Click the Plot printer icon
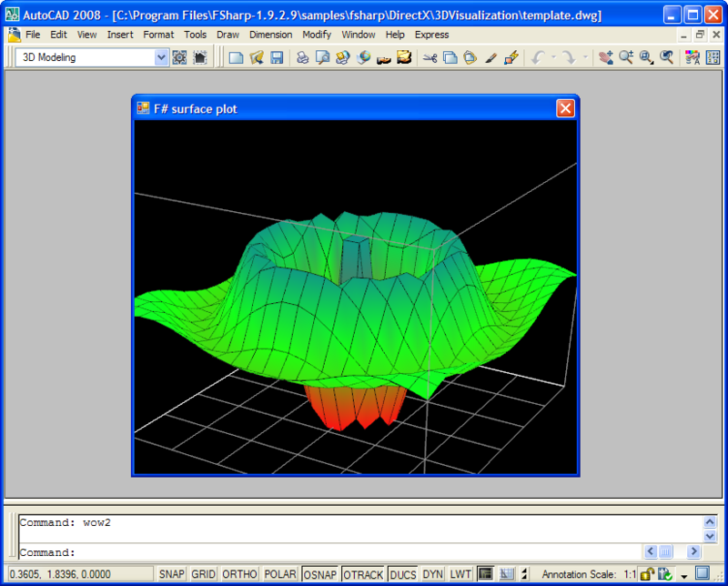Image resolution: width=728 pixels, height=586 pixels. (303, 57)
